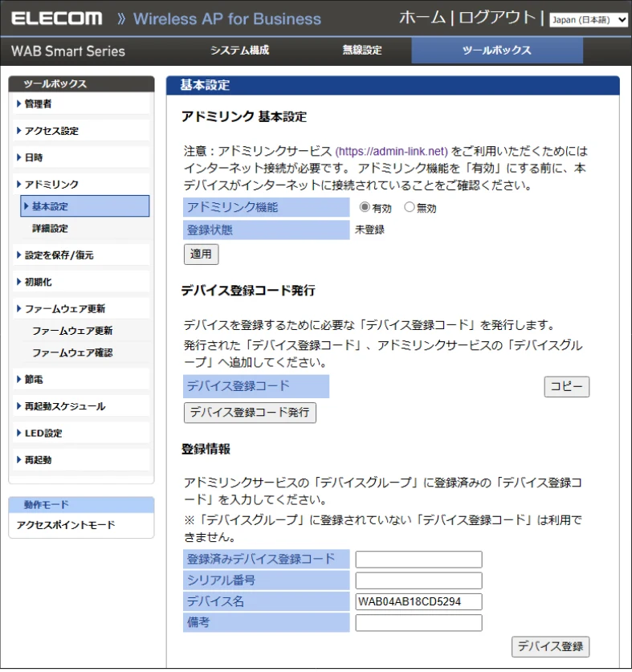Click the アドミリンク 基本設定 heading
Image resolution: width=632 pixels, height=672 pixels.
click(x=244, y=116)
